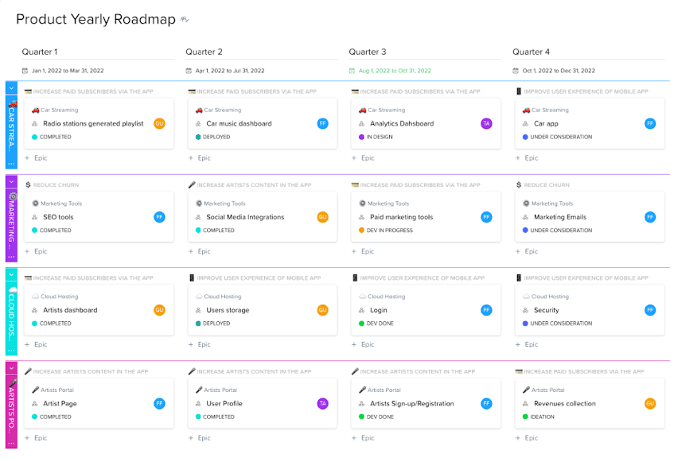The image size is (682, 460).
Task: Click the Quarter 4 calendar icon
Action: [x=516, y=70]
